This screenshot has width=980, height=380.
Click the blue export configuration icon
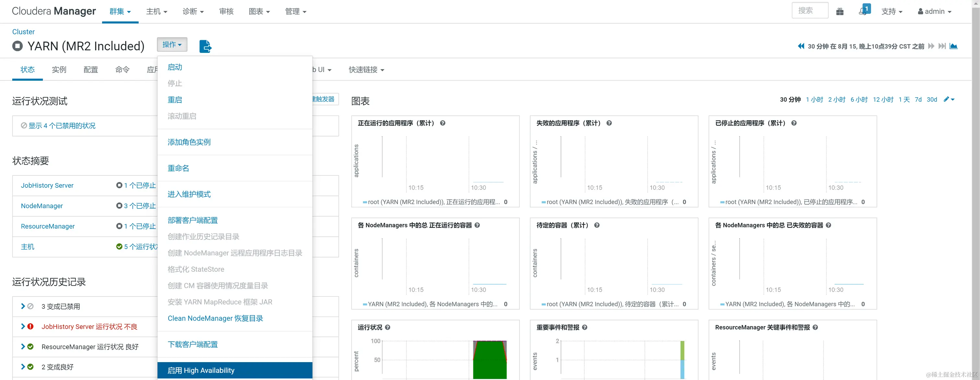205,46
